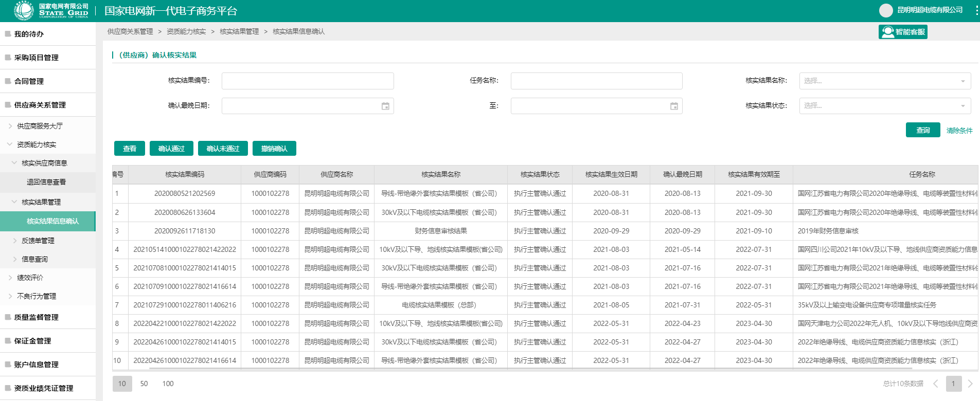Click the user avatar icon in header
Viewport: 980px width, 401px height.
(x=886, y=10)
